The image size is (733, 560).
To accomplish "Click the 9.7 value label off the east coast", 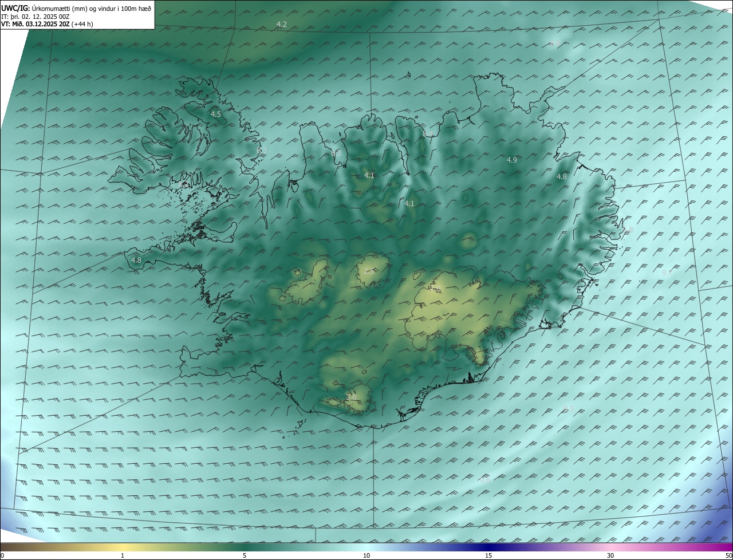I will tap(667, 274).
